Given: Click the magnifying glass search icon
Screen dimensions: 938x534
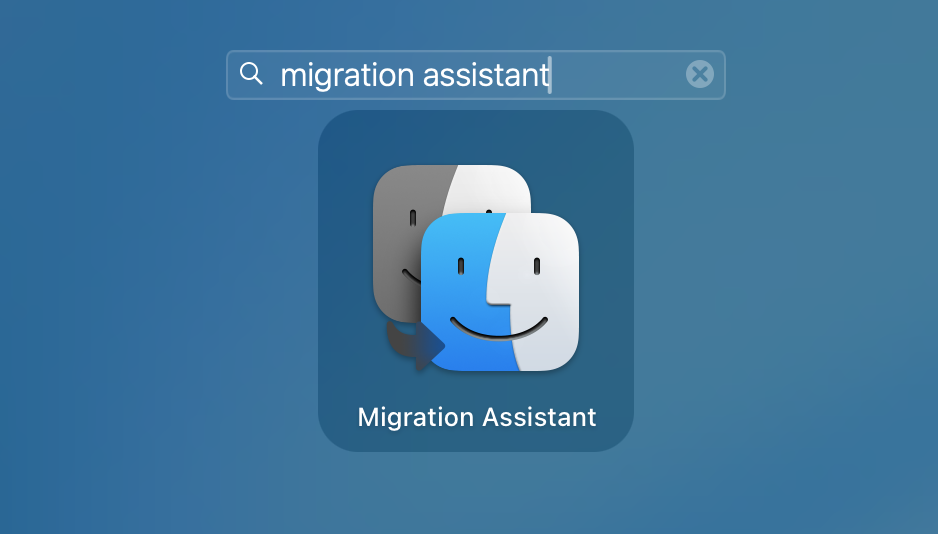Looking at the screenshot, I should pos(251,74).
